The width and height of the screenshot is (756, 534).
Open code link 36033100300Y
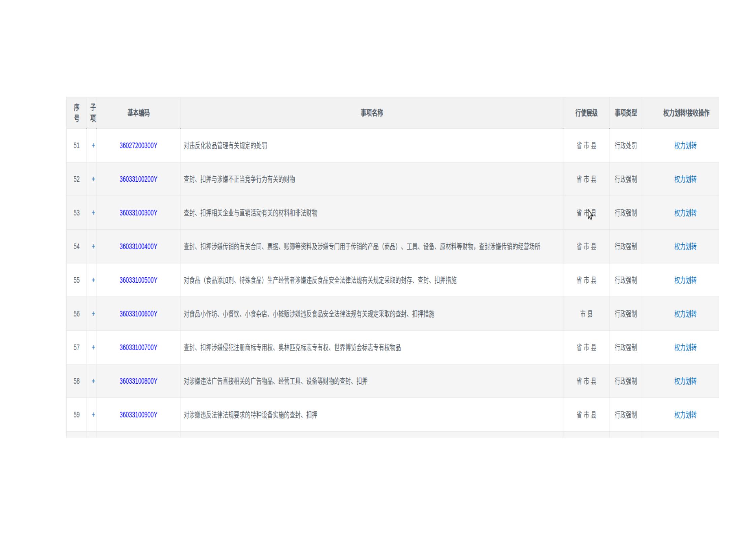(138, 213)
